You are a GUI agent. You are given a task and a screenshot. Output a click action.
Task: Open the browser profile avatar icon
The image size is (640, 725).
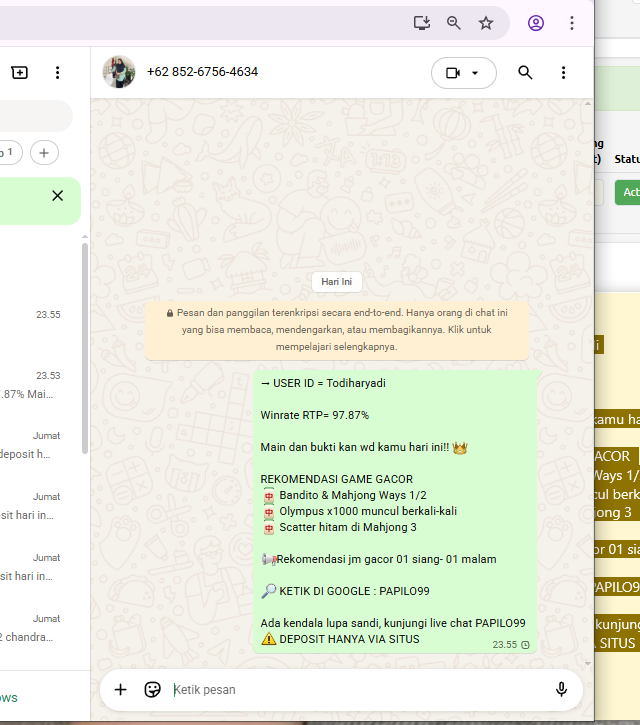pos(535,23)
